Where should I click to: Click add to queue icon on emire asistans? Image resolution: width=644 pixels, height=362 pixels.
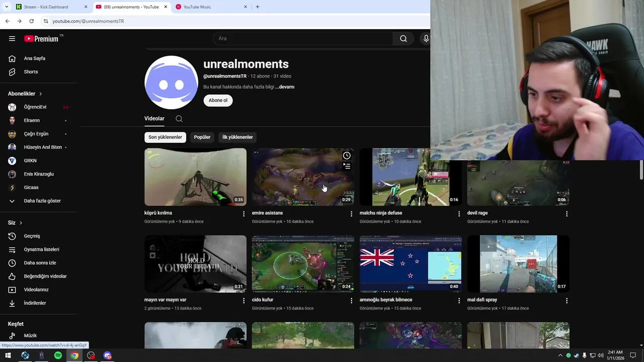(x=347, y=166)
